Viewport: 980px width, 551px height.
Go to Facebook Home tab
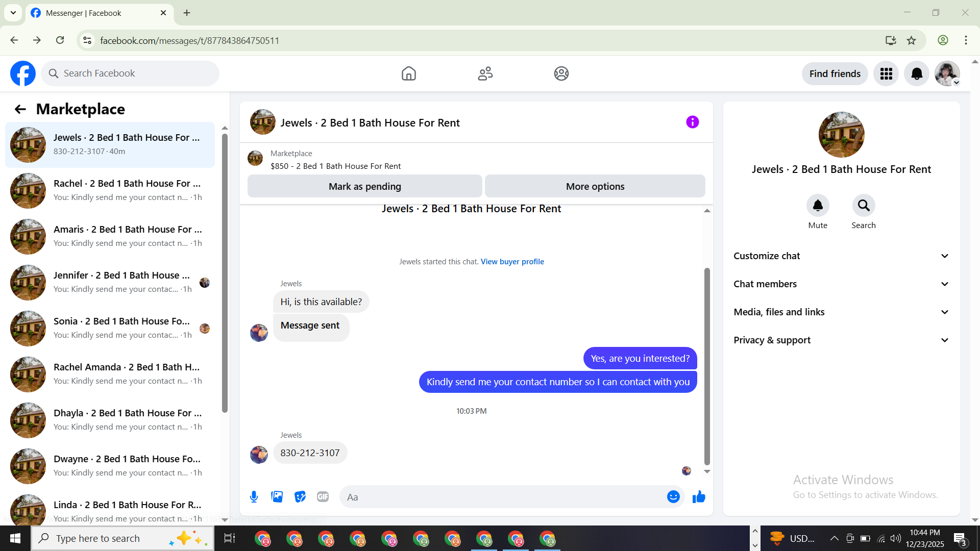(408, 74)
